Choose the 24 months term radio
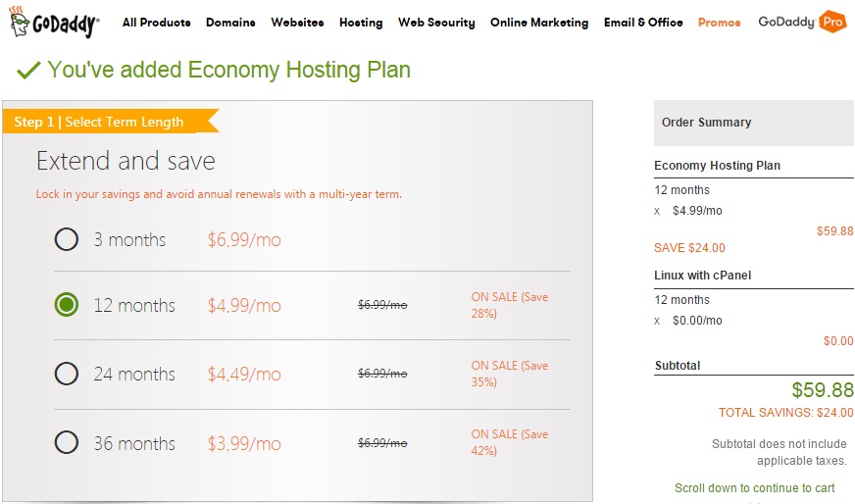The height and width of the screenshot is (504, 855). point(67,374)
